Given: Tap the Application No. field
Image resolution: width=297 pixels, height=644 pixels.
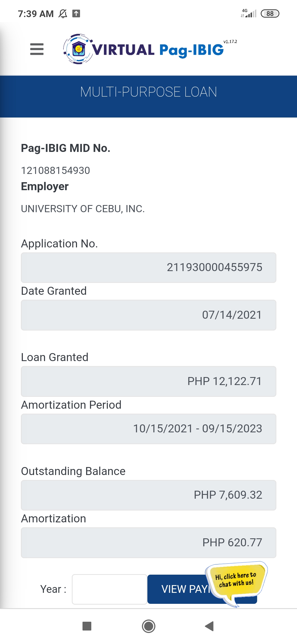Looking at the screenshot, I should pos(148,268).
